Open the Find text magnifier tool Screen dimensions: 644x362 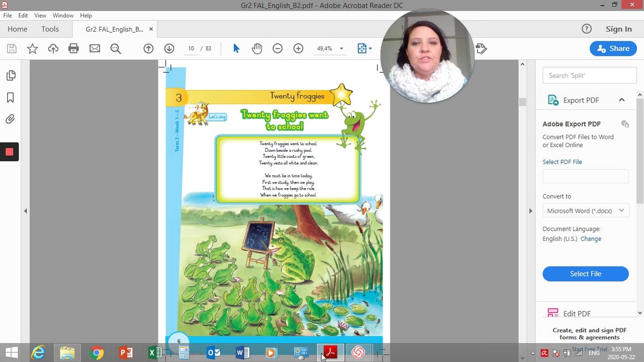point(116,49)
